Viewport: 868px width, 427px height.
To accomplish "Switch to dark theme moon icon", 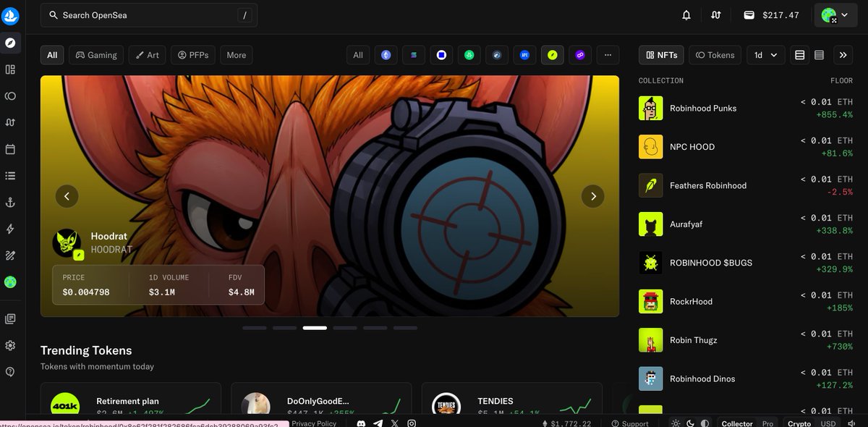I will coord(690,423).
